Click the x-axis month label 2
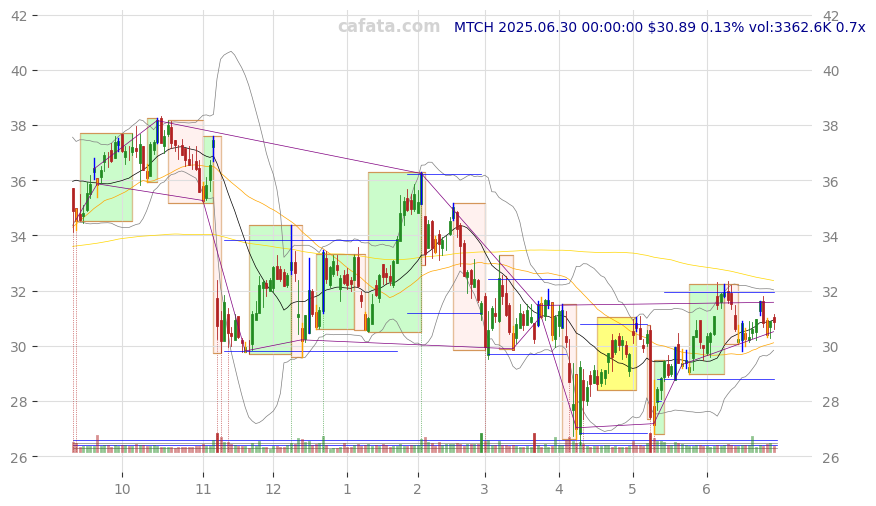 click(417, 490)
